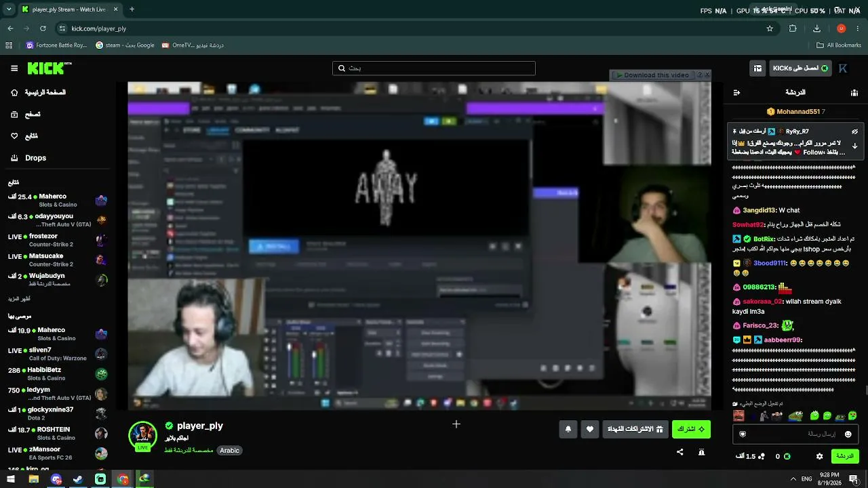
Task: Click username Farisco_23 in chat
Action: (x=761, y=326)
